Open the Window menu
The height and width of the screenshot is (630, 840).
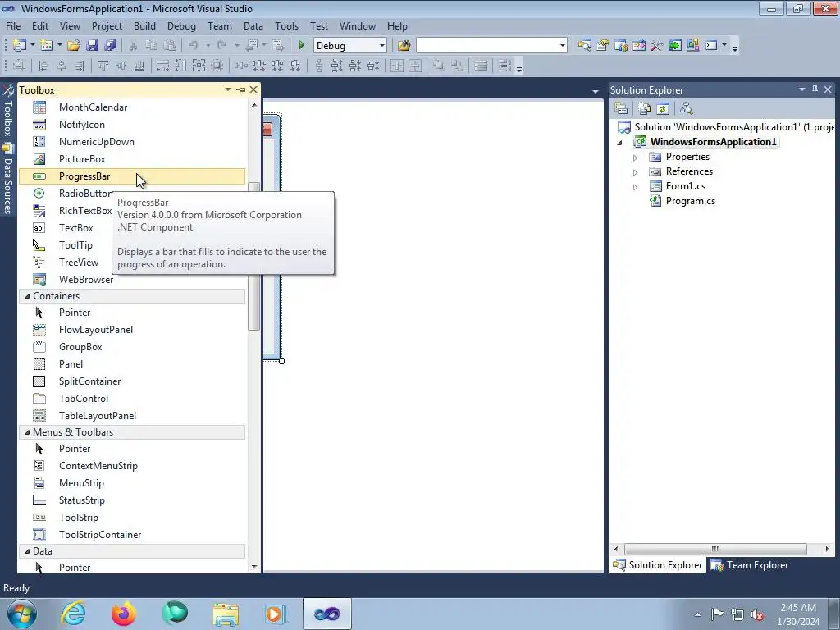(x=358, y=25)
